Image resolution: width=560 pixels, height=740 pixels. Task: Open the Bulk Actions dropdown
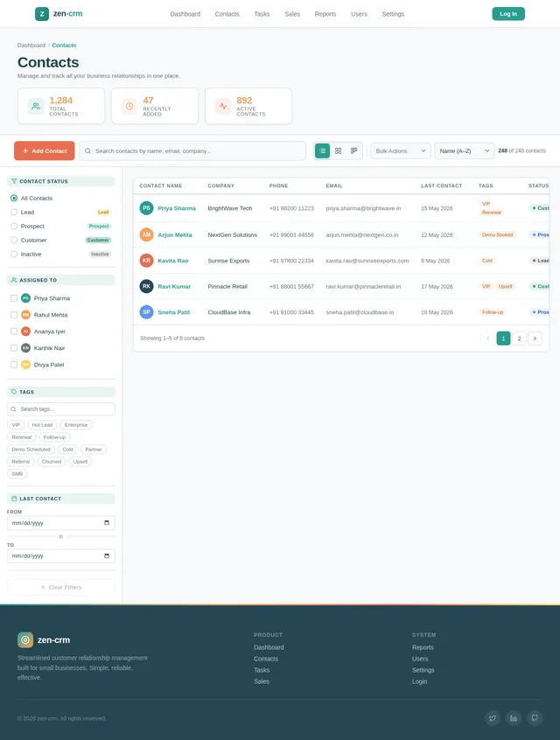point(401,151)
